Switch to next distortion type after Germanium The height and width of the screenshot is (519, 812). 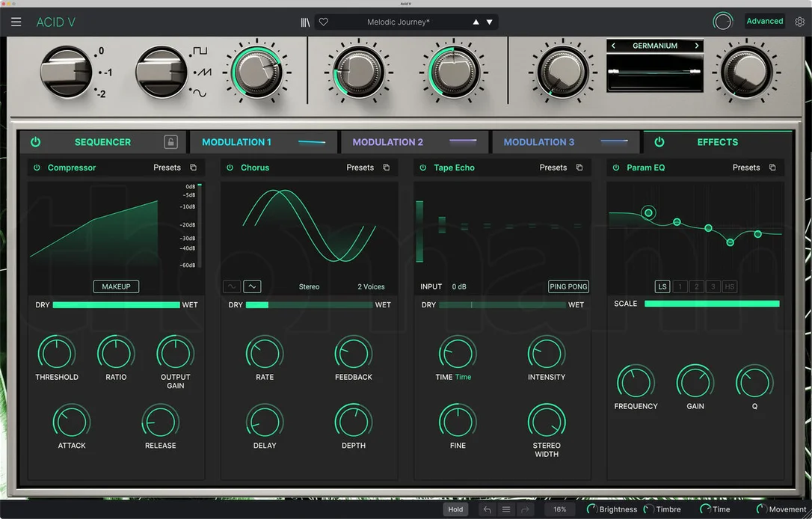697,46
